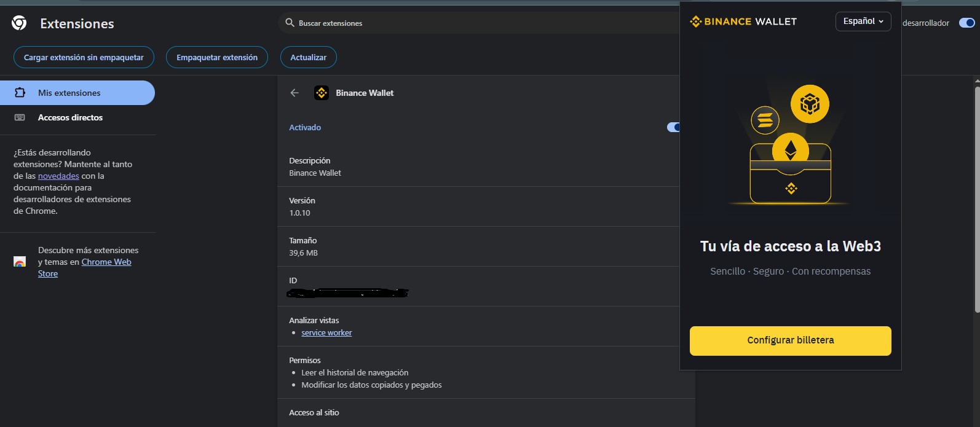Click the Chrome Web Store rainbow icon
Image resolution: width=980 pixels, height=427 pixels.
click(x=20, y=262)
